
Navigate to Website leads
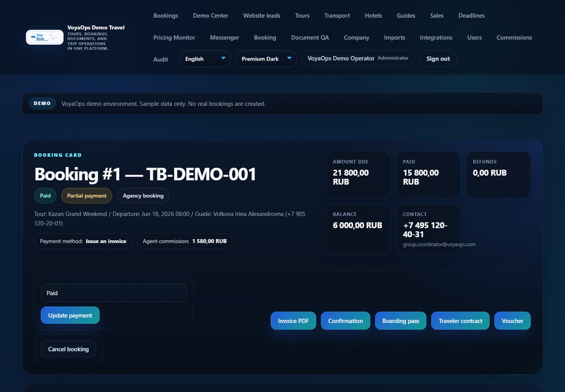pyautogui.click(x=262, y=16)
